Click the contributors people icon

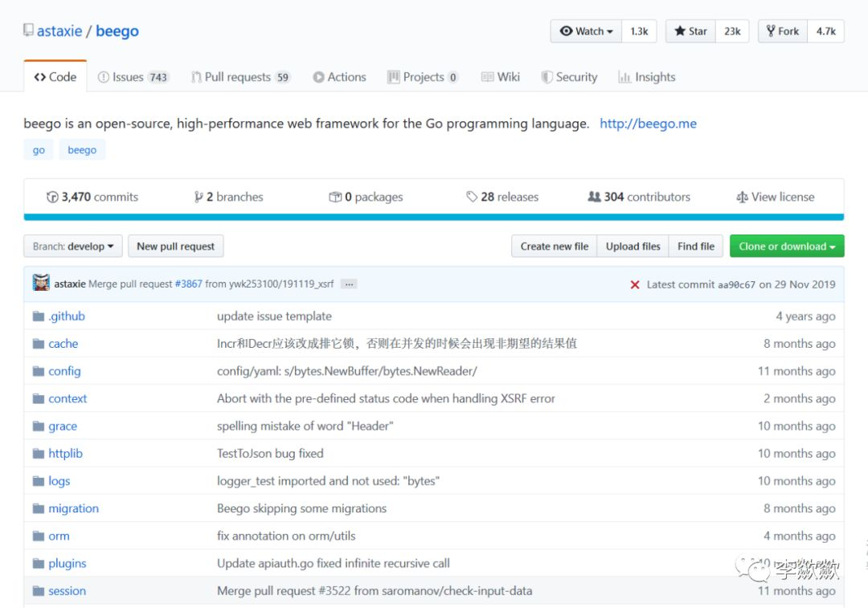[x=594, y=197]
